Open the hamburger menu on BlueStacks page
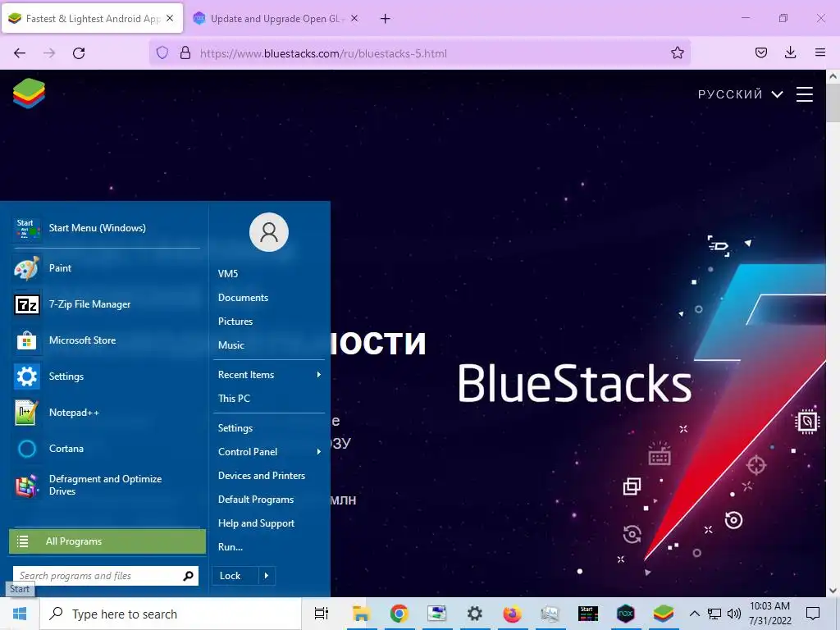This screenshot has height=630, width=840. point(804,94)
